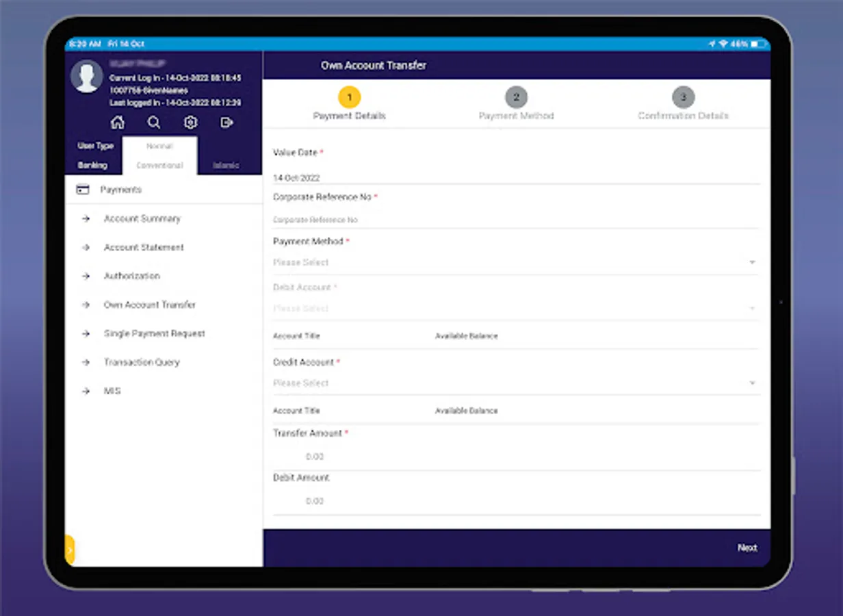
Task: Click the Value Date field
Action: (x=516, y=177)
